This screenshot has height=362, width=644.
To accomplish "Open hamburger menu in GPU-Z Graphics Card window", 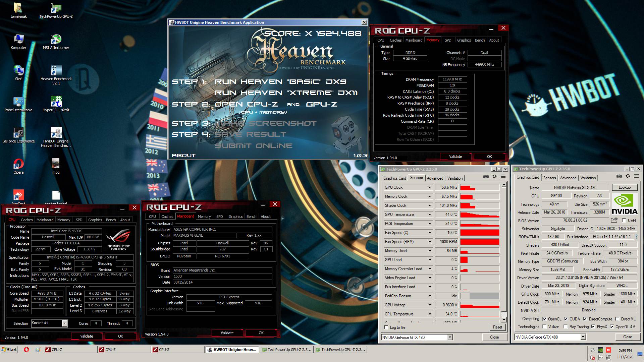I will pos(637,176).
